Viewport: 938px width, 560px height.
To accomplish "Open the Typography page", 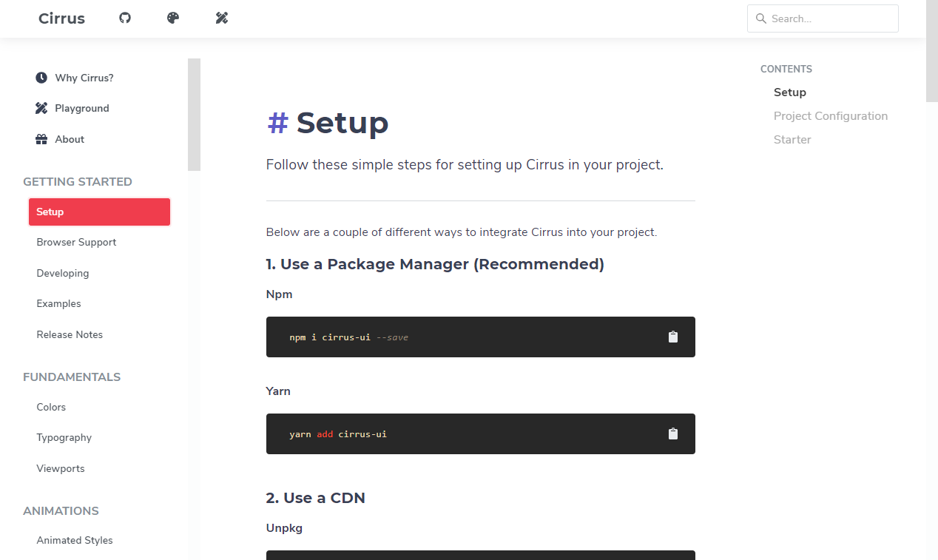I will [64, 437].
